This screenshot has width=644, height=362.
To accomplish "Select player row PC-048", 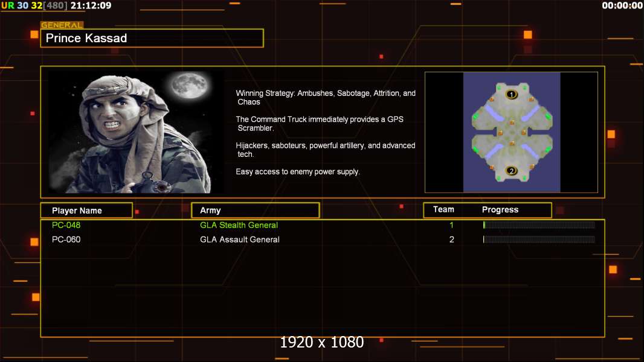I will (x=323, y=225).
